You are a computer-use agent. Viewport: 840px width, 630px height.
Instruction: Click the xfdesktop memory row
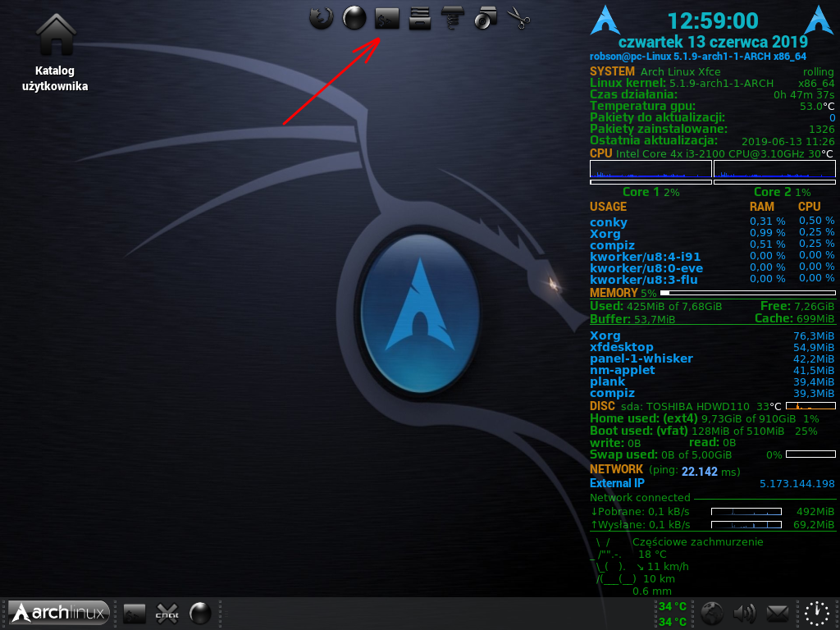click(712, 347)
